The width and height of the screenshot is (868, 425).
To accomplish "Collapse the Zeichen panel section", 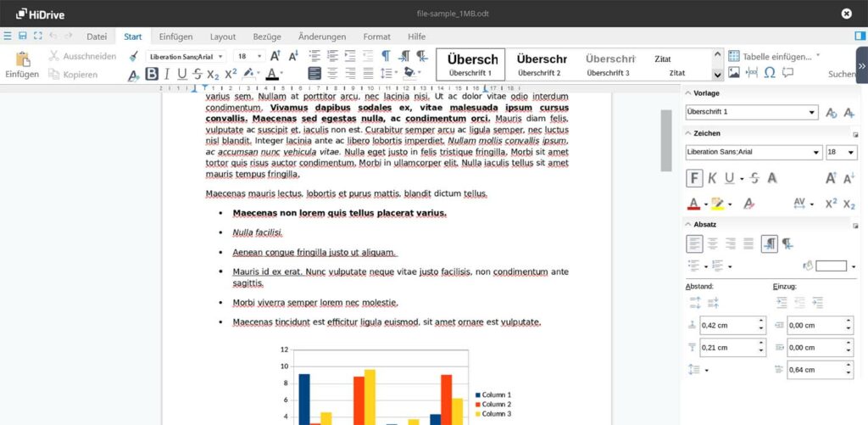I will 688,133.
